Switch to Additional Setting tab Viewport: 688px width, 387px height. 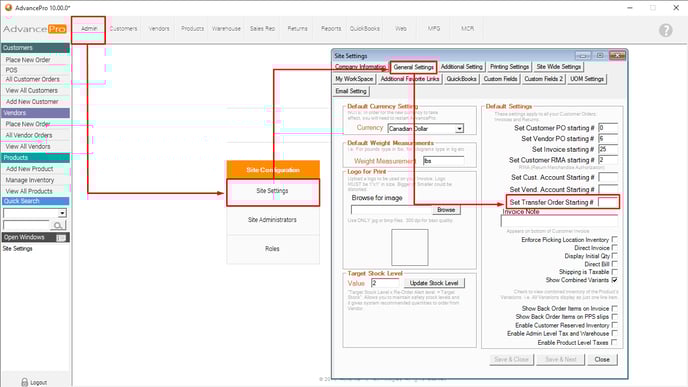pos(462,67)
